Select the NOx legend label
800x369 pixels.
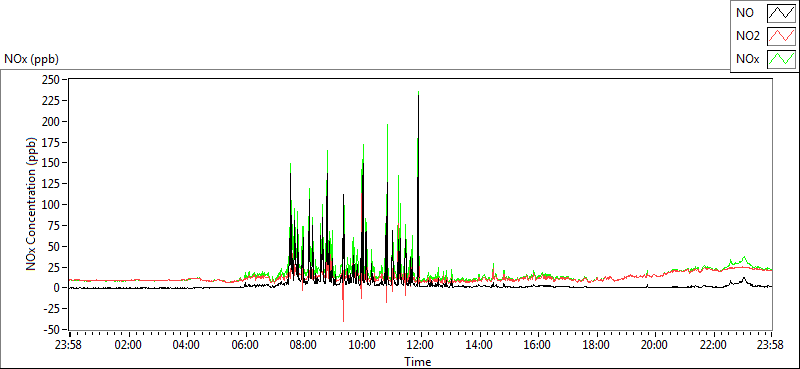point(748,60)
